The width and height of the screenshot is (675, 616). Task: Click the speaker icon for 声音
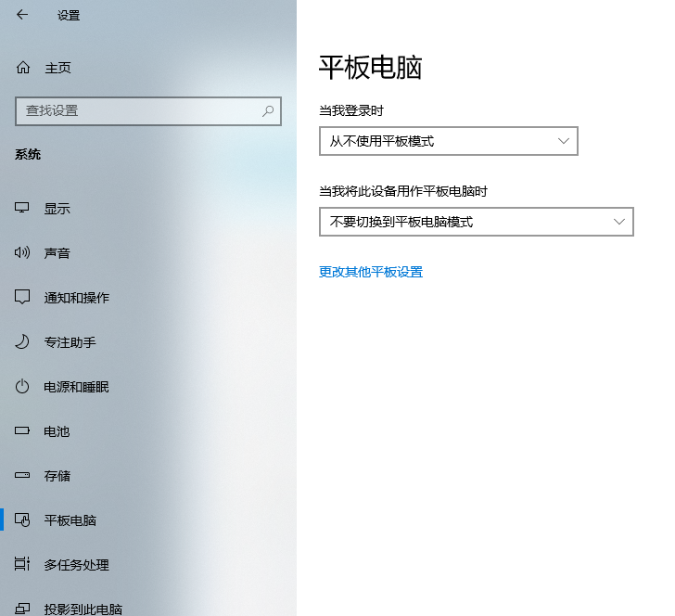pyautogui.click(x=22, y=252)
